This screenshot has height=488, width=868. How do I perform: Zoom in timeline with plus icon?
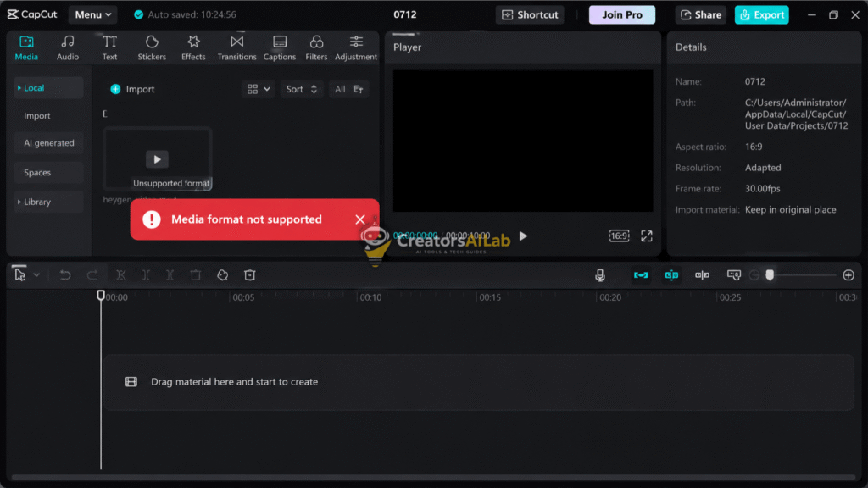tap(848, 275)
